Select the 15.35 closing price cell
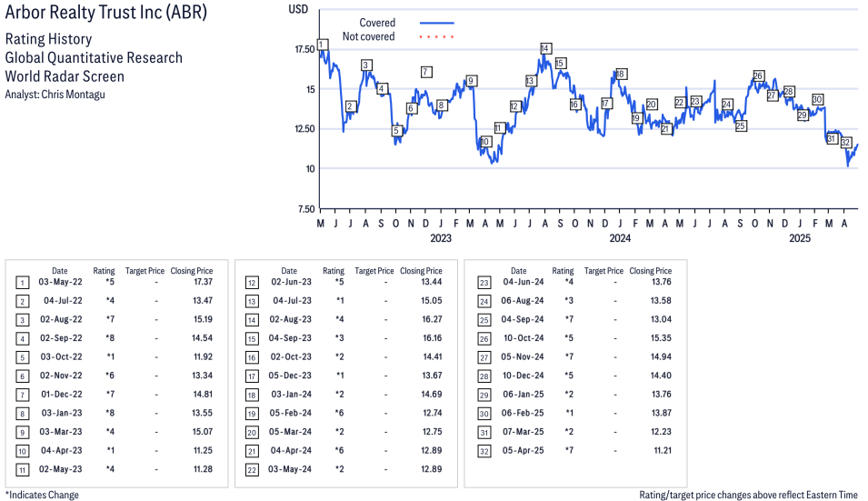The image size is (868, 501). click(661, 338)
